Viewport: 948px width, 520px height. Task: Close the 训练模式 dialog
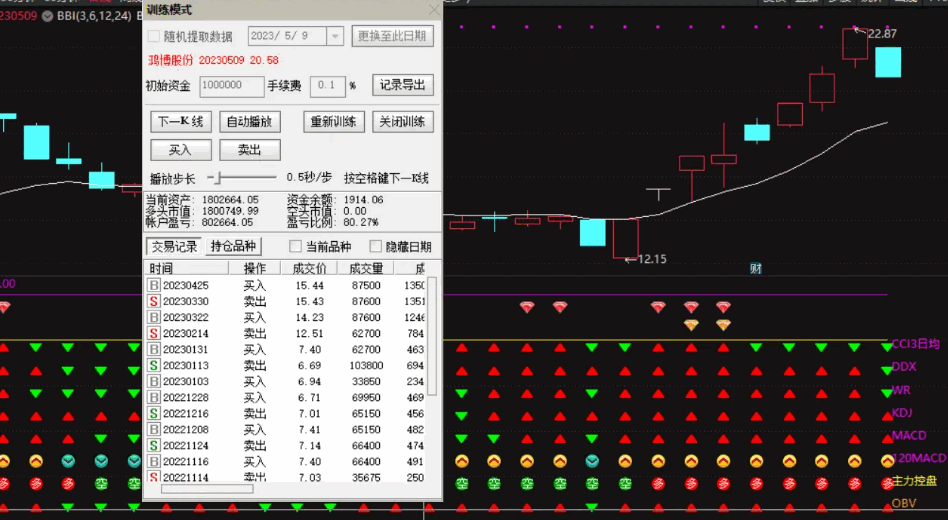coord(434,10)
